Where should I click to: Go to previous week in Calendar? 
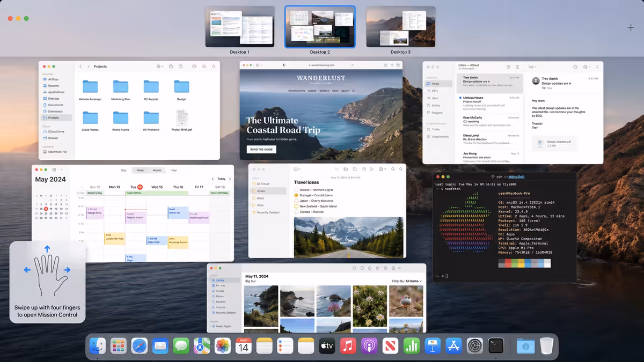pos(214,179)
